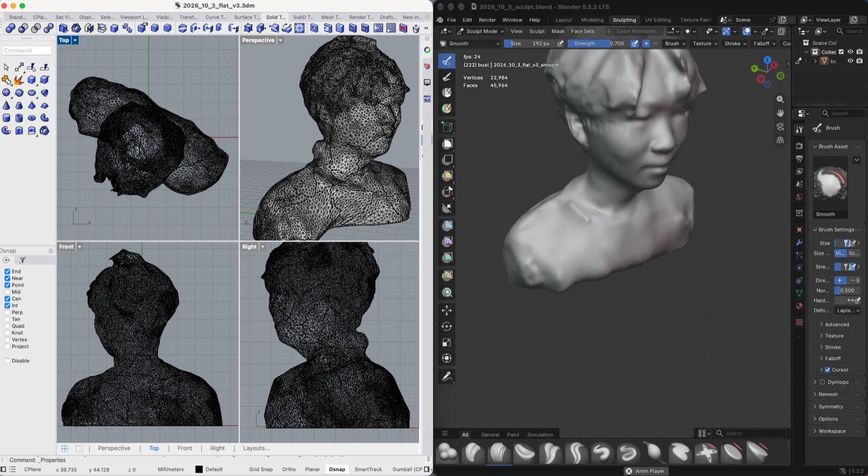Select the Move tool in Blender's toolbar
The width and height of the screenshot is (868, 476).
(446, 310)
